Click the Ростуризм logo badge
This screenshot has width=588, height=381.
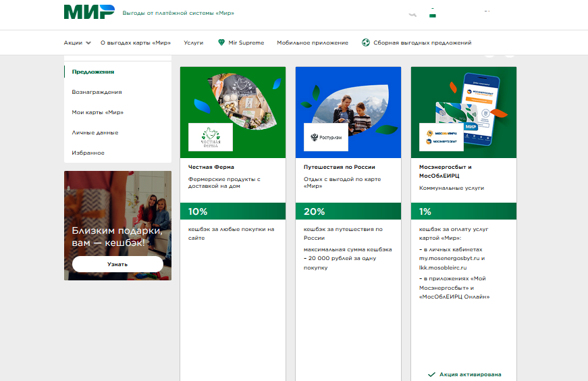(326, 137)
